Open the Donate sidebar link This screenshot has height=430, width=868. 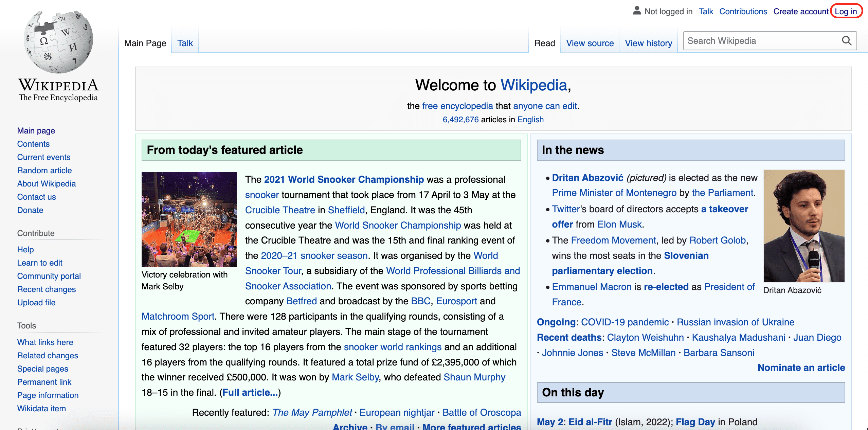pyautogui.click(x=30, y=210)
